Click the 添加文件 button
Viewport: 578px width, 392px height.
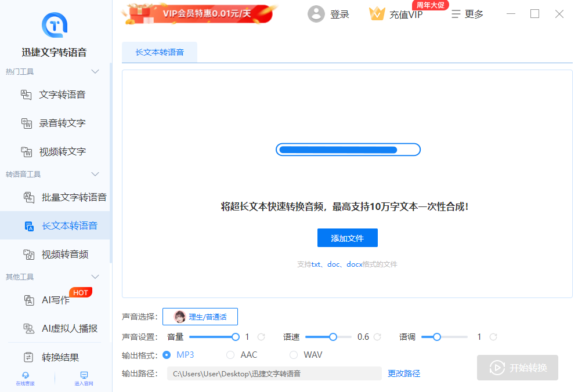click(347, 238)
